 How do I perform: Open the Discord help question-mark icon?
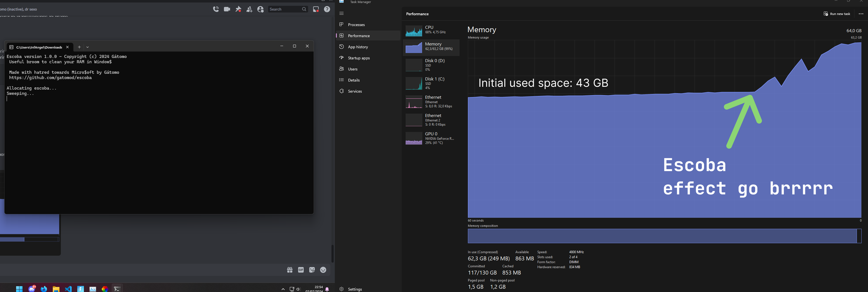click(x=327, y=9)
